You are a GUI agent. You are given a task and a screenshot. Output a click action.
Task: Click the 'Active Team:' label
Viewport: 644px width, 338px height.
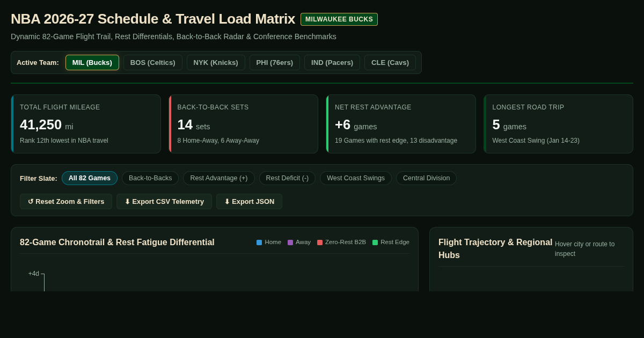coord(38,62)
